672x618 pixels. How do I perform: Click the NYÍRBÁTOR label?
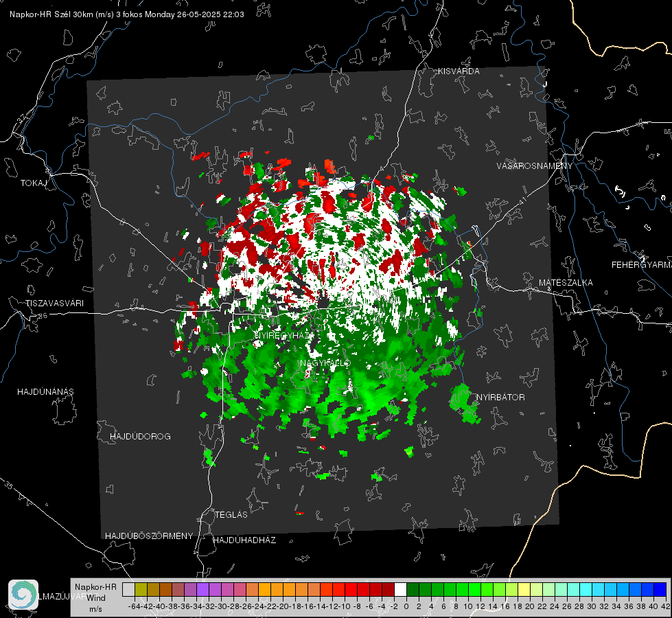[500, 397]
